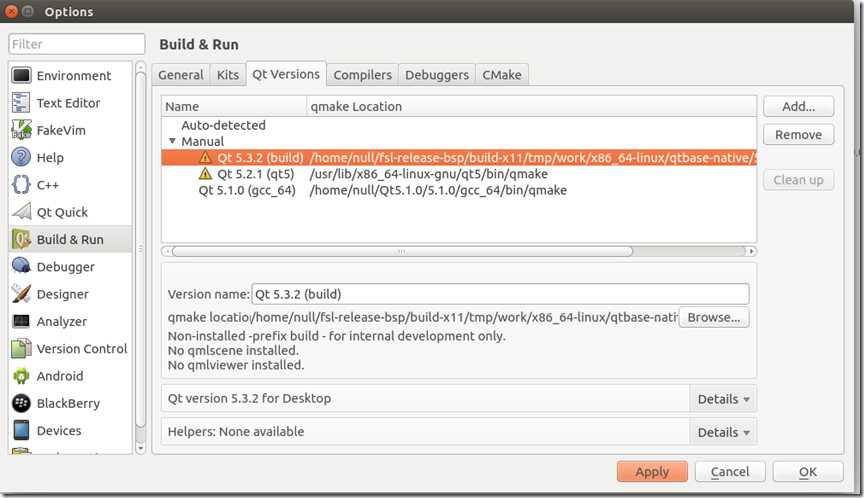Select the C++ braces icon
864x498 pixels.
tap(21, 185)
